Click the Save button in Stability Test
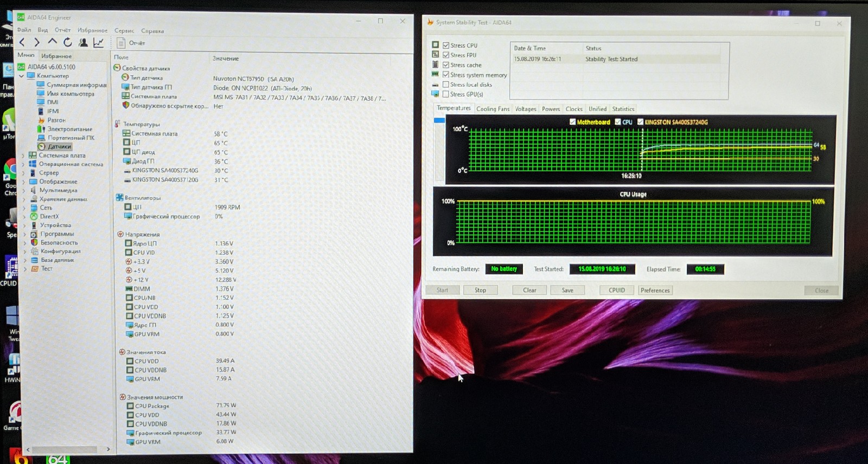 [567, 290]
